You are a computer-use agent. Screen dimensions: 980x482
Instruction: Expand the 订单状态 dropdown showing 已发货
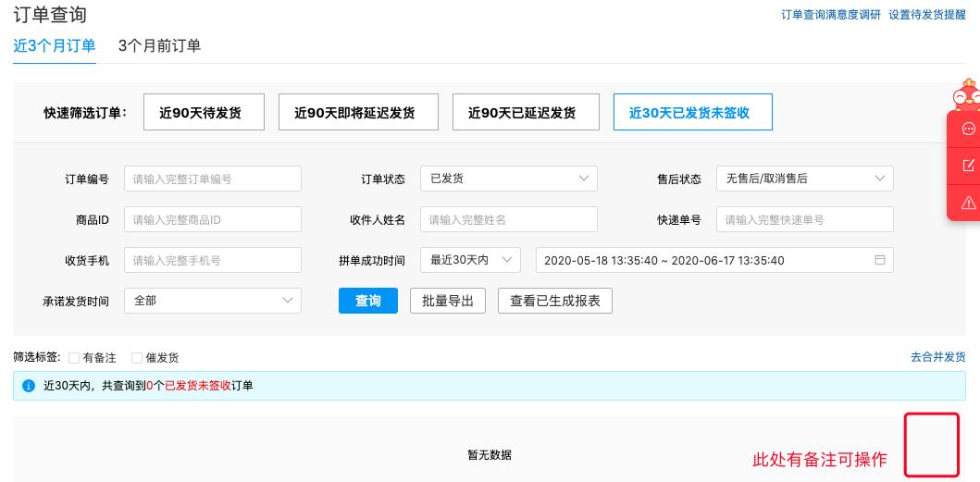click(x=509, y=179)
